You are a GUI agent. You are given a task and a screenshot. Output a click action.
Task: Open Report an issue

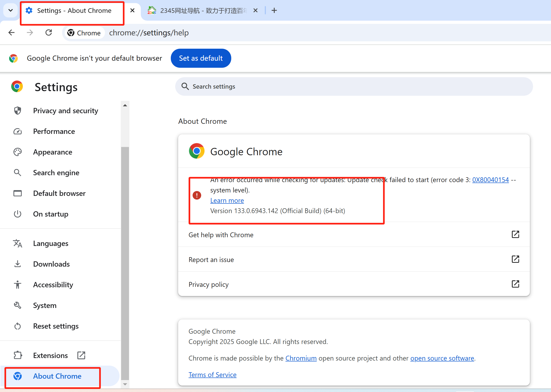point(354,259)
